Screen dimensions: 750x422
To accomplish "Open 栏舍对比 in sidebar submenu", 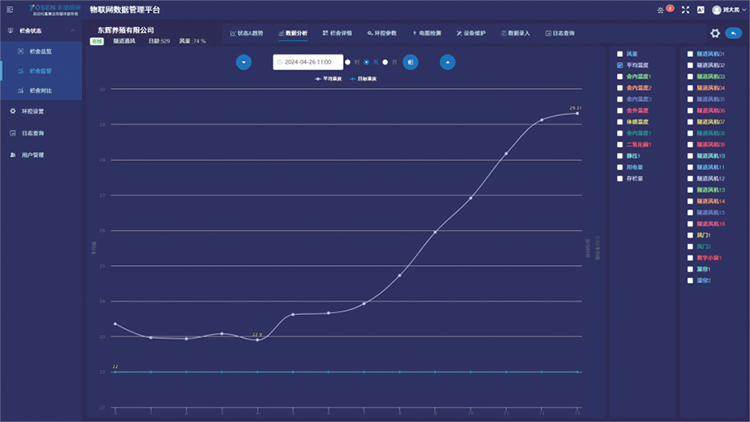I will click(x=40, y=90).
